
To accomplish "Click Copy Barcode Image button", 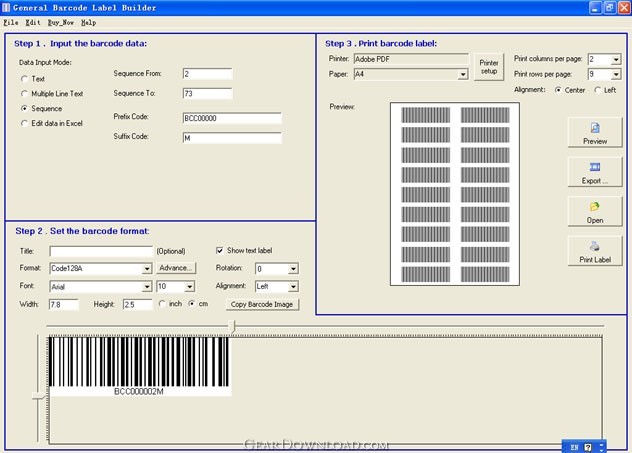I will point(262,304).
